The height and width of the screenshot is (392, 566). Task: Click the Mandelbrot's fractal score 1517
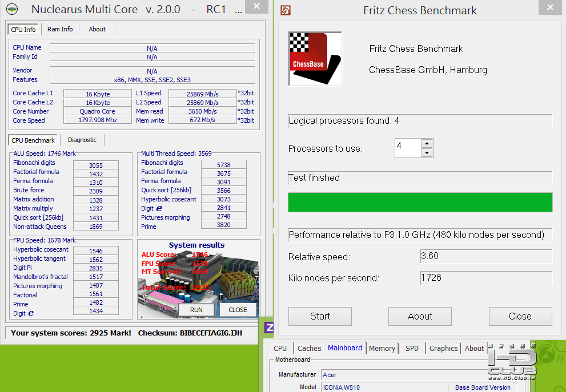coord(96,277)
